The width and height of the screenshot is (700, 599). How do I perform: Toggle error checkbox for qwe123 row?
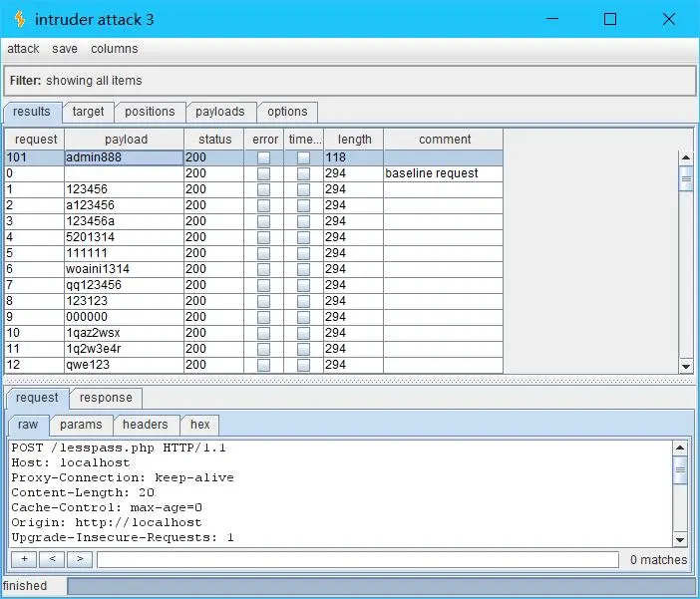click(264, 365)
